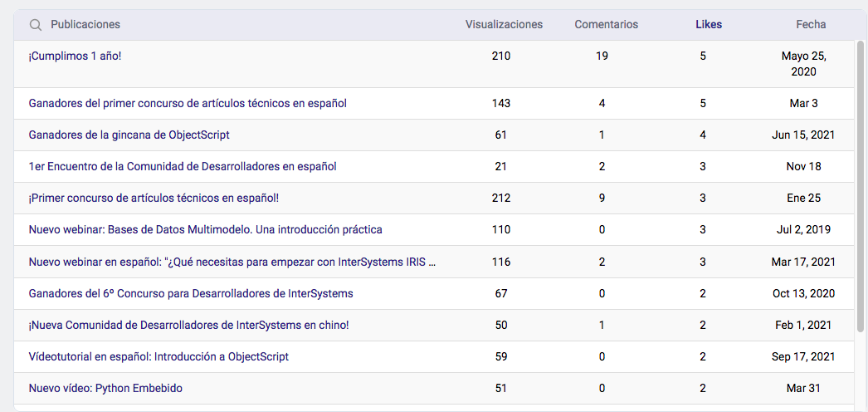868x412 pixels.
Task: Click the 'Mayo 25, 2020' date cell
Action: [802, 64]
